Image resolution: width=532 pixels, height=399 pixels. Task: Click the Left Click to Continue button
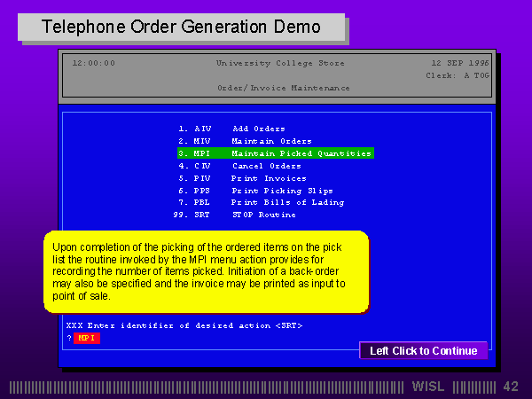tap(423, 351)
